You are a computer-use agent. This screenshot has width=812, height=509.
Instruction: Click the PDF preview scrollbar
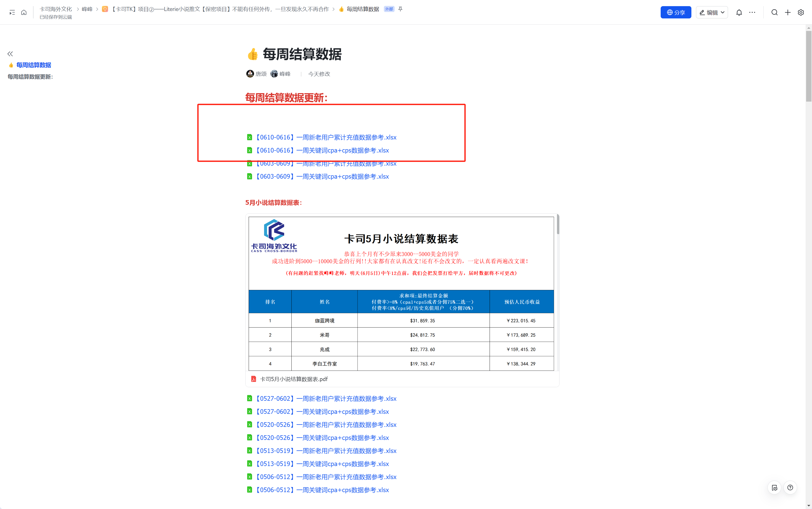pos(558,224)
